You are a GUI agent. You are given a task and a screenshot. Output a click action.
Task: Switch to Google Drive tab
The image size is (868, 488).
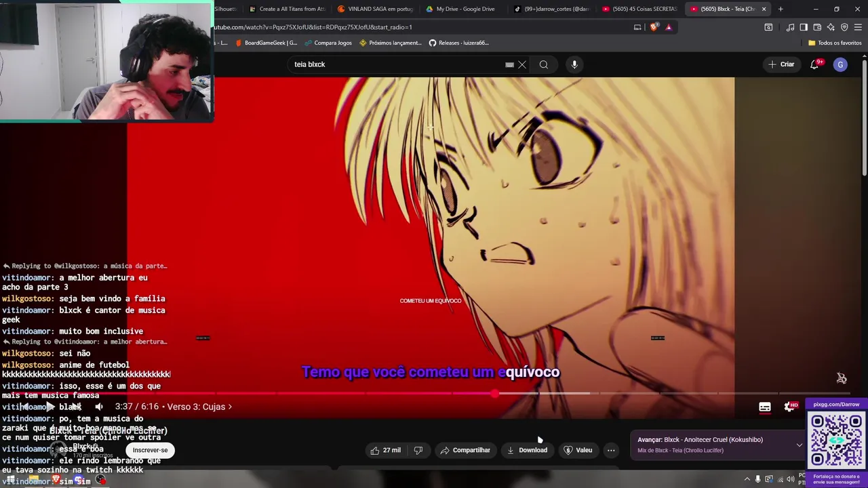pyautogui.click(x=460, y=9)
